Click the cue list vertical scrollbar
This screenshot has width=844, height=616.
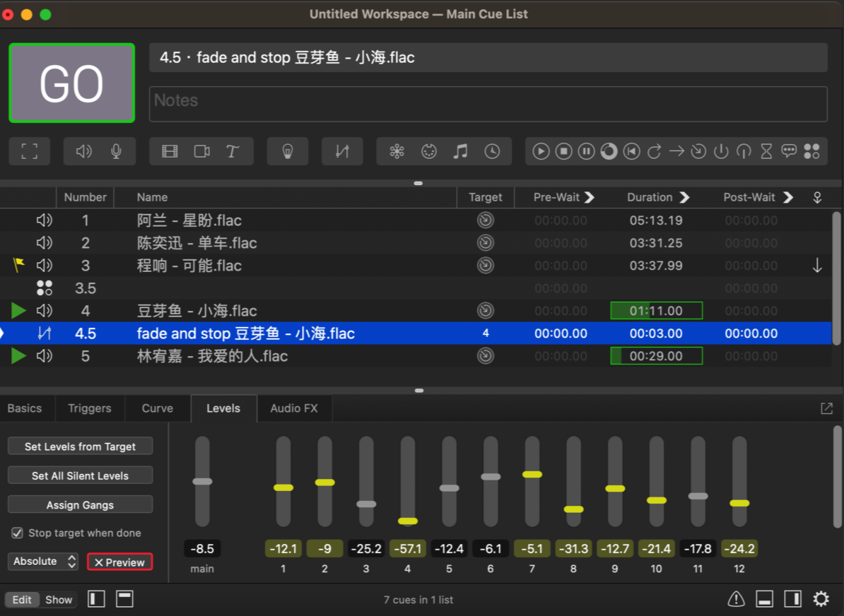(836, 278)
